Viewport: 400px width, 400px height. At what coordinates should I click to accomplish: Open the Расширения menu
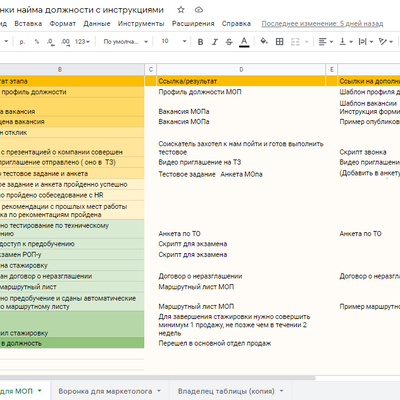193,24
